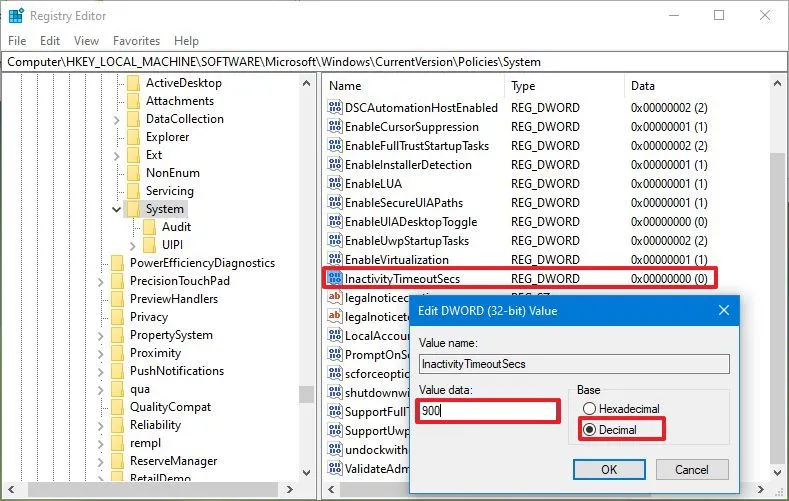This screenshot has width=789, height=501.
Task: Click into the Value data field
Action: [x=488, y=411]
